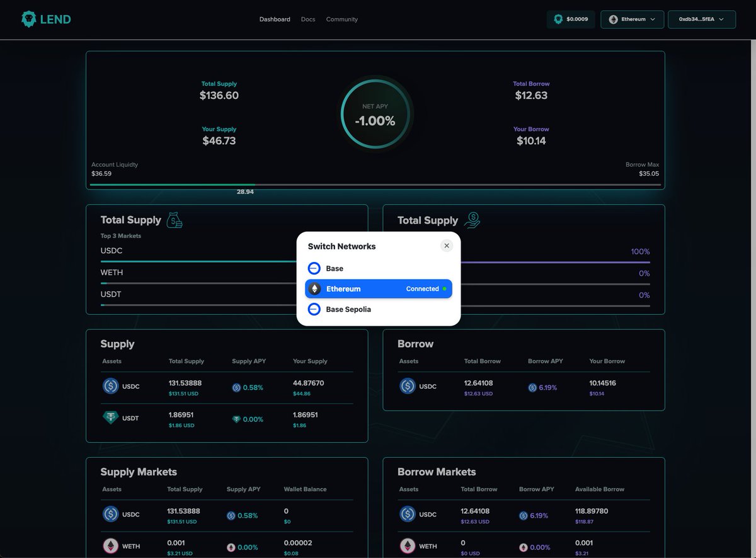Open the Community tab
This screenshot has height=558, width=756.
coord(342,20)
